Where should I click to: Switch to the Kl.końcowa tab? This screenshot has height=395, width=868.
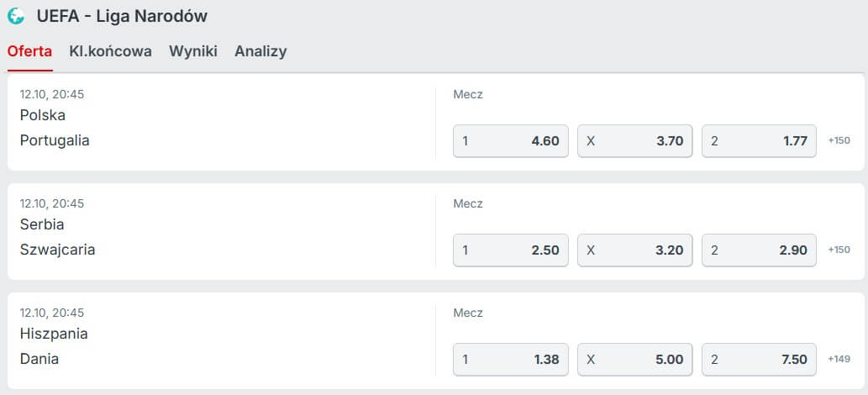[111, 51]
